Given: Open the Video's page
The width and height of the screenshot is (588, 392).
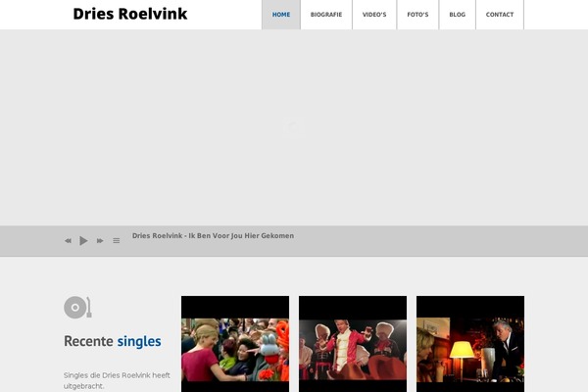Looking at the screenshot, I should tap(374, 15).
